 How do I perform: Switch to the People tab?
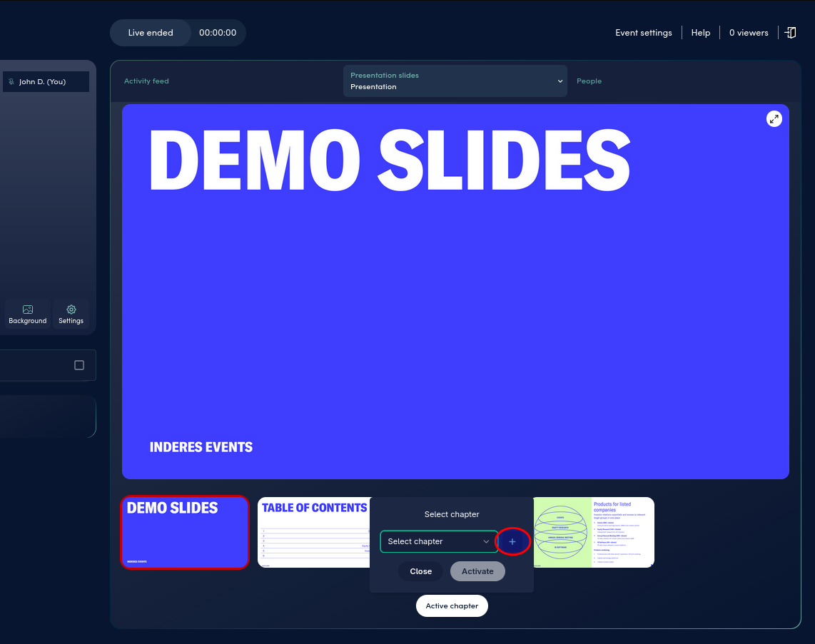point(589,81)
